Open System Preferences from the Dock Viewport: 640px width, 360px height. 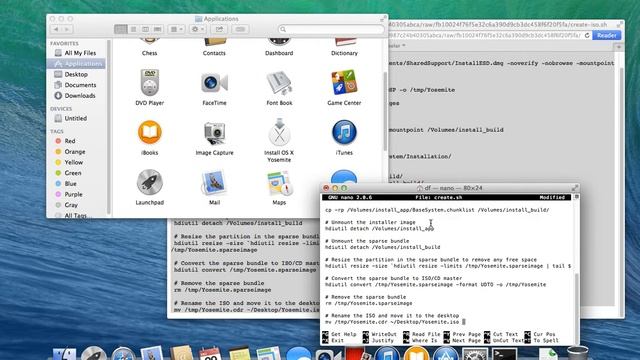[475, 353]
